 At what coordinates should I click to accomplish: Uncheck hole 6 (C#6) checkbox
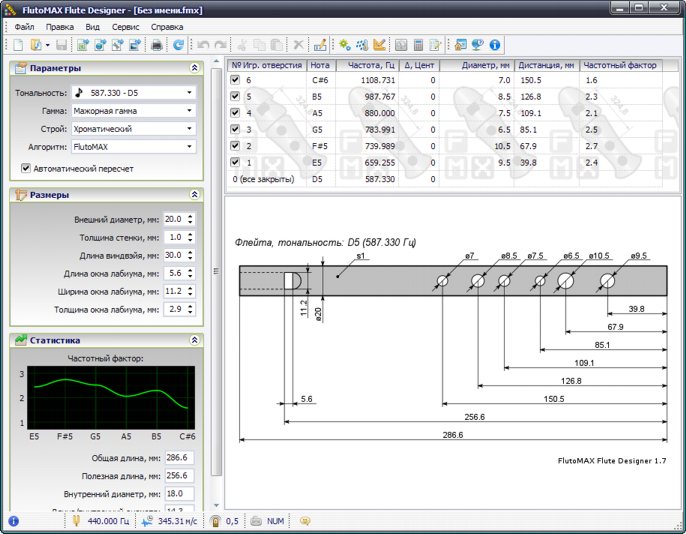point(235,80)
